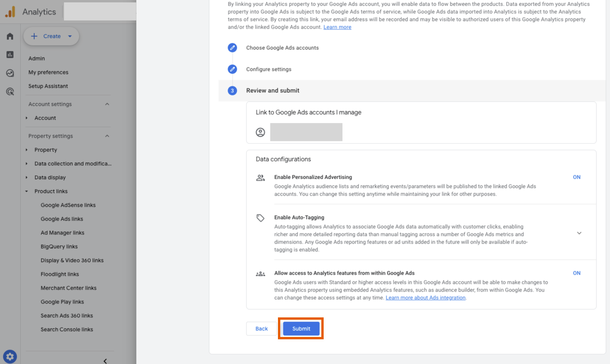Click the Enable Auto-Tagging heading
This screenshot has height=364, width=610.
pyautogui.click(x=299, y=217)
